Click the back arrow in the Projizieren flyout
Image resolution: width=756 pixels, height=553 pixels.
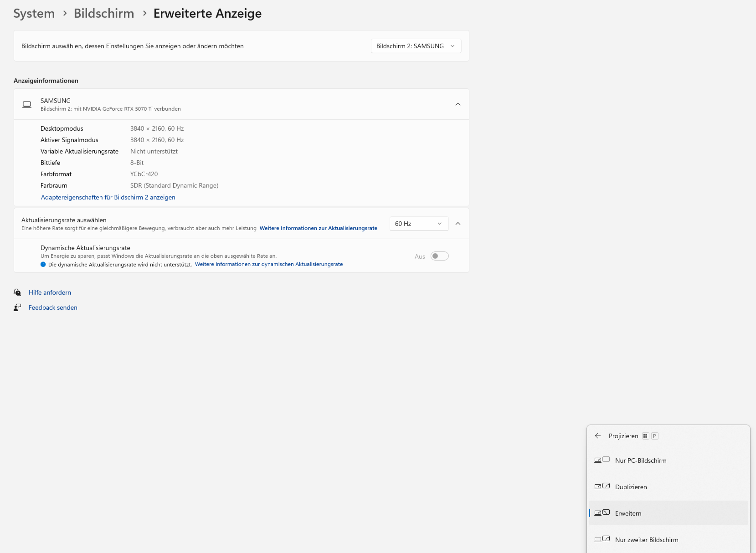(597, 436)
